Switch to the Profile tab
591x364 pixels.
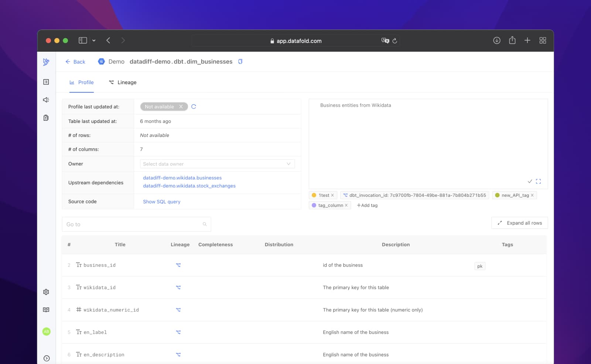tap(82, 82)
